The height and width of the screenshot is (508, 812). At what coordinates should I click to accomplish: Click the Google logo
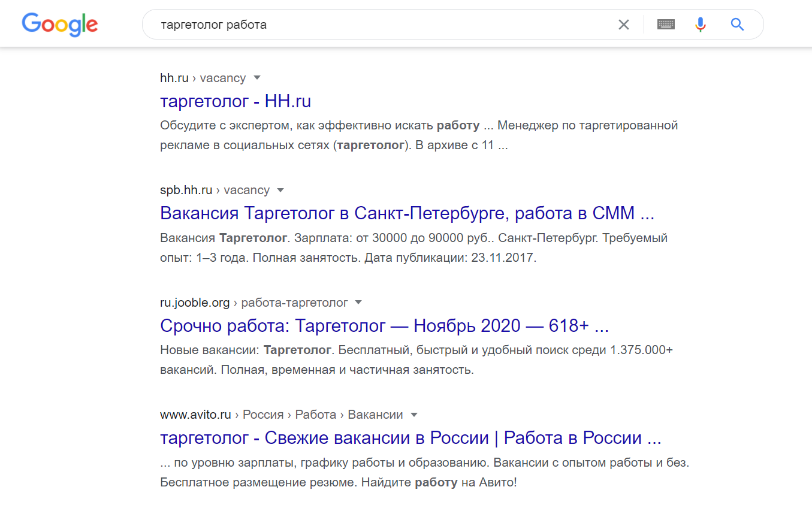pos(60,25)
